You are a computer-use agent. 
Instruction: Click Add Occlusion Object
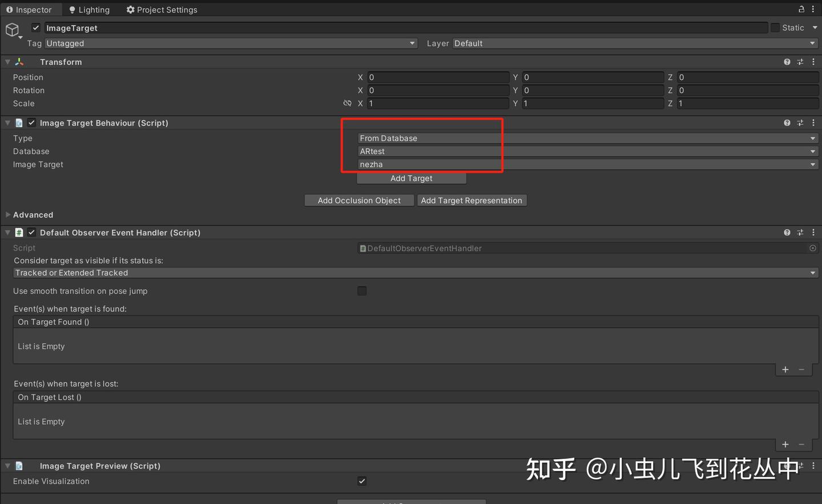point(359,200)
